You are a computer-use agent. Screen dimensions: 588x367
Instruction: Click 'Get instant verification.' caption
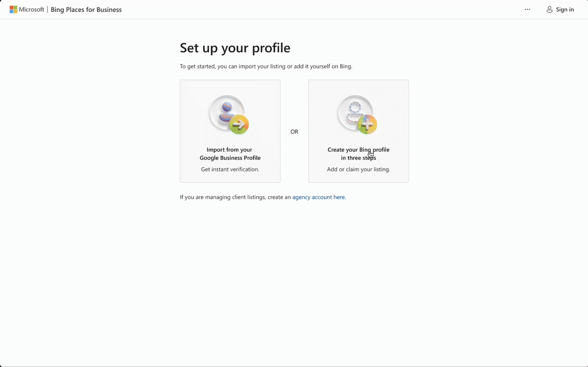pyautogui.click(x=230, y=169)
